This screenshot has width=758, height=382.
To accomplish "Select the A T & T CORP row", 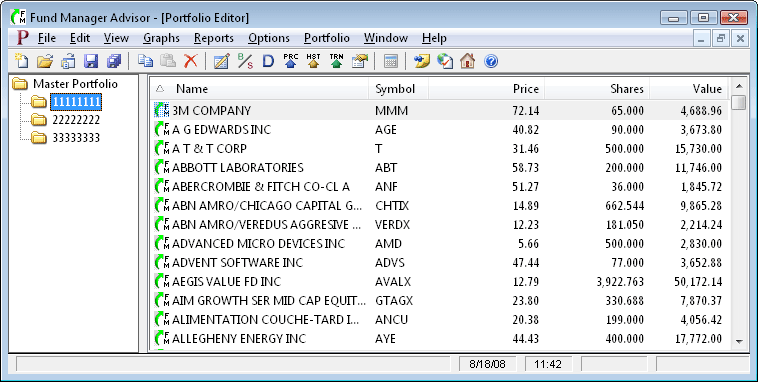I will point(440,148).
